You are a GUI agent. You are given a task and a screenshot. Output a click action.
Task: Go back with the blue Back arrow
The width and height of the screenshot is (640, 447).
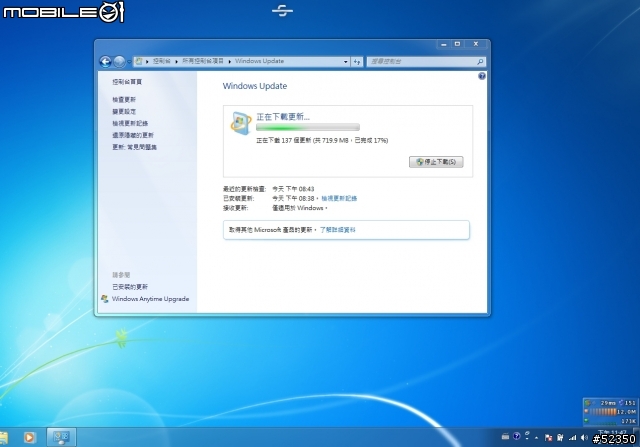[x=105, y=62]
